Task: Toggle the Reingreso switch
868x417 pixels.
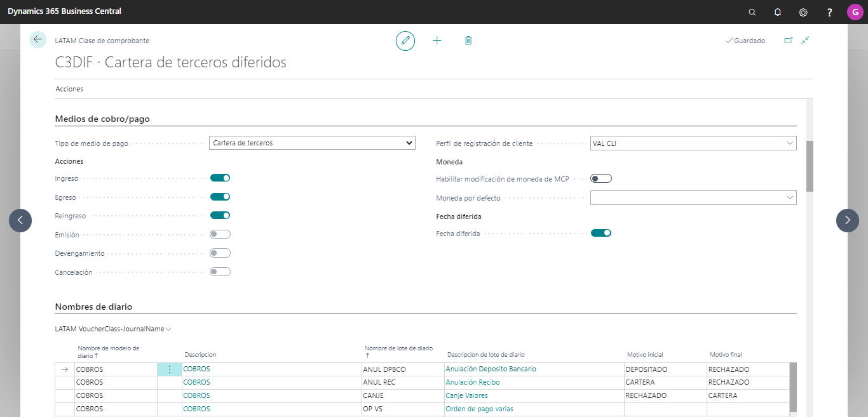Action: [x=220, y=216]
